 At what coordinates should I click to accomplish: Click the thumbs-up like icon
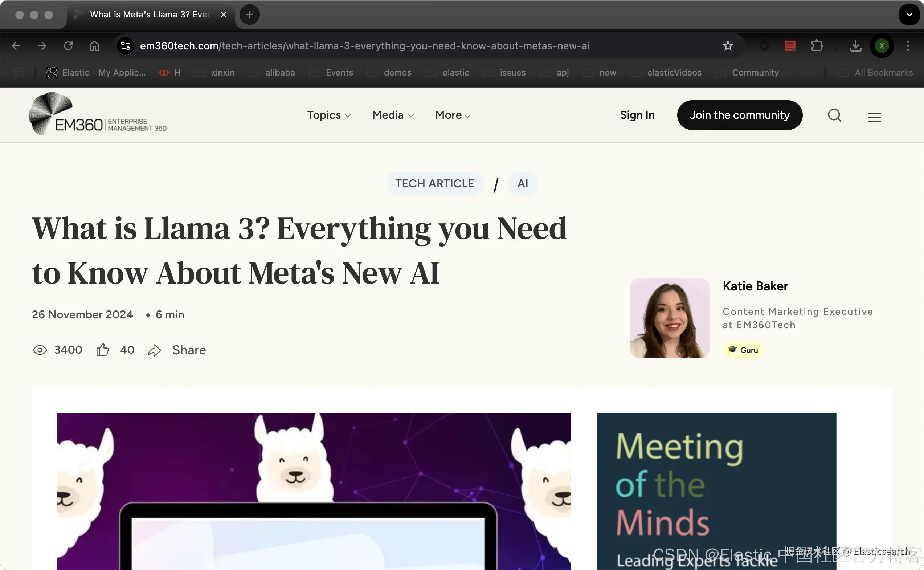pyautogui.click(x=102, y=350)
